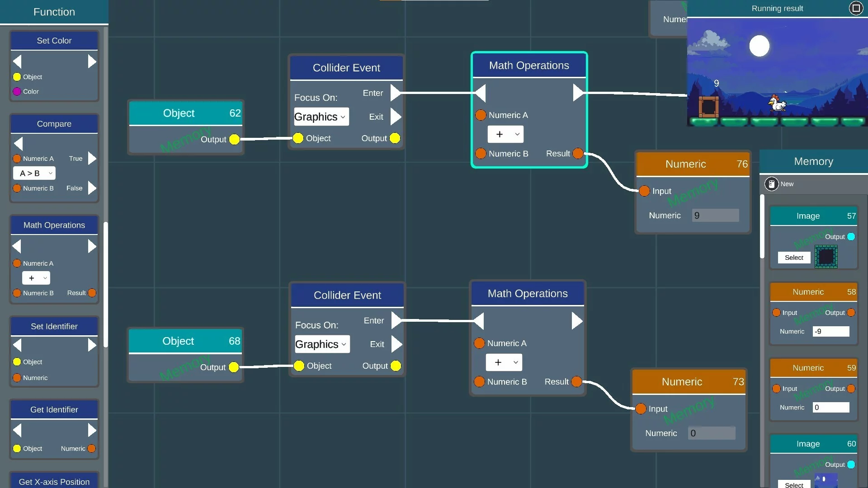Click the Numeric A port of the bottom Math Operations node
This screenshot has height=488, width=868.
click(x=479, y=343)
